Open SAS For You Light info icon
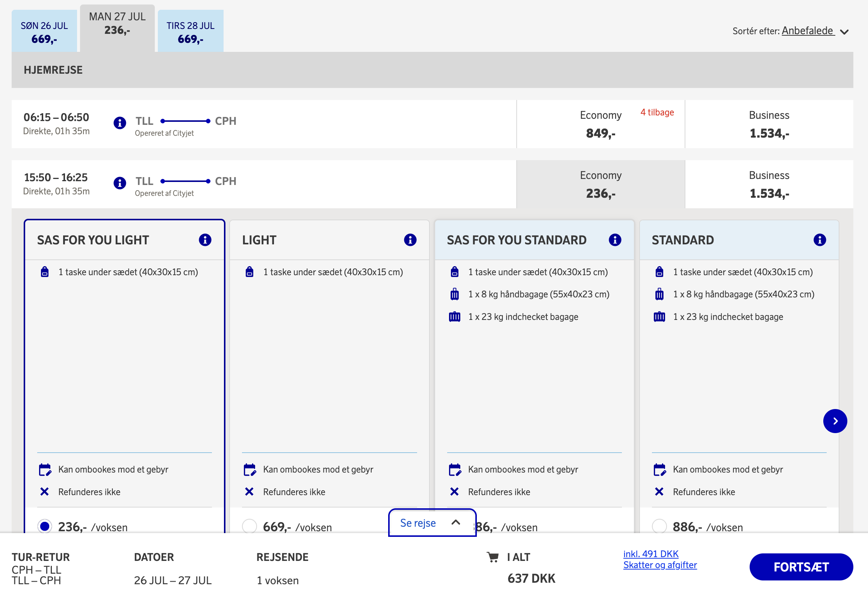868x597 pixels. point(205,240)
